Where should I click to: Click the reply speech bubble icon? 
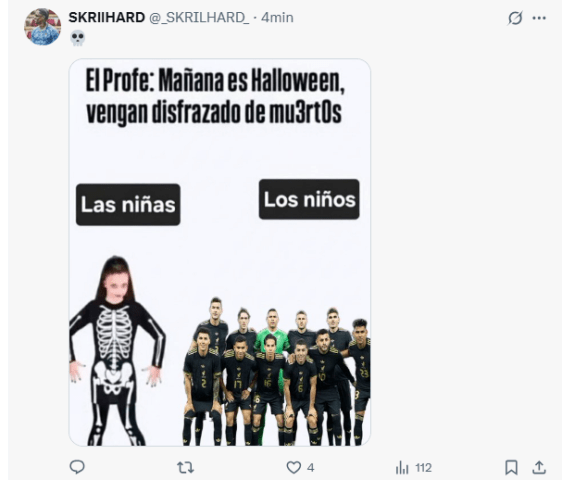coord(77,467)
